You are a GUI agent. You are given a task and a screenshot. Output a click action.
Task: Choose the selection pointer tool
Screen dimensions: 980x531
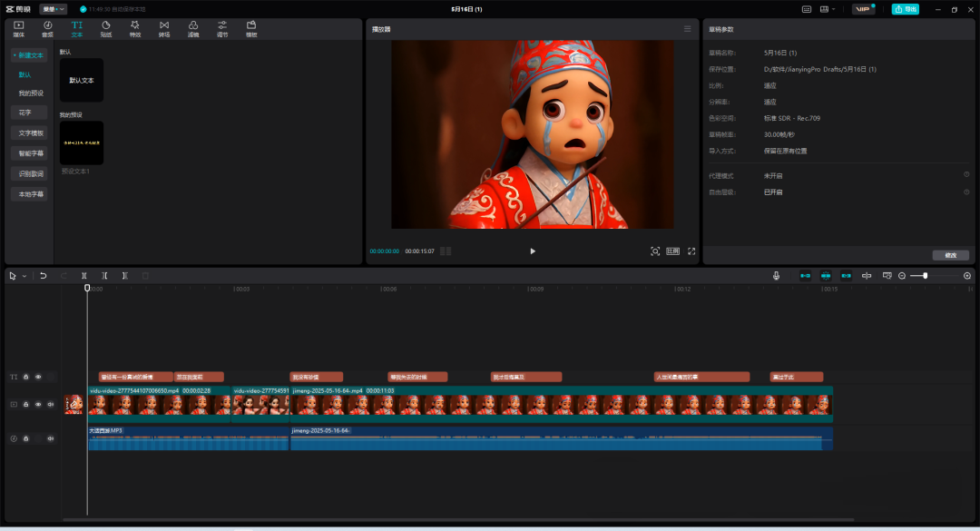pos(13,276)
